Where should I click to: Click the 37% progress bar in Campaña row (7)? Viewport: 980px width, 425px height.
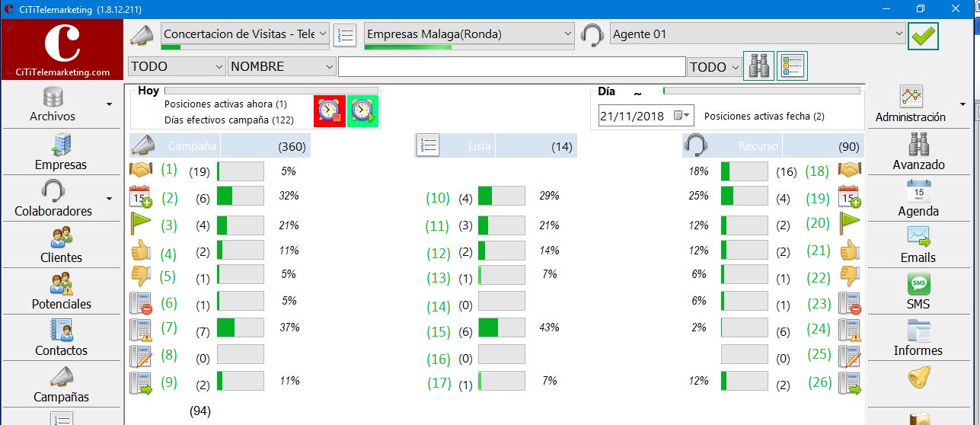(x=241, y=328)
